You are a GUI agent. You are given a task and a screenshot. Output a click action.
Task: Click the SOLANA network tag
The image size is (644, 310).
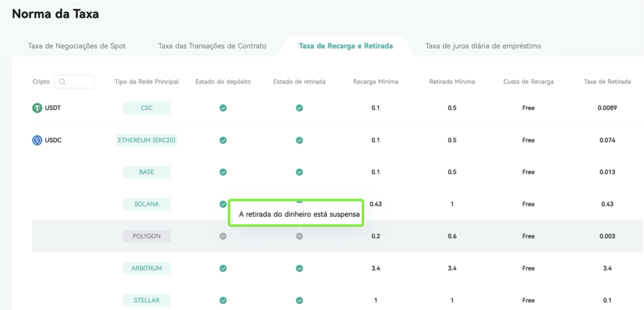(x=147, y=204)
